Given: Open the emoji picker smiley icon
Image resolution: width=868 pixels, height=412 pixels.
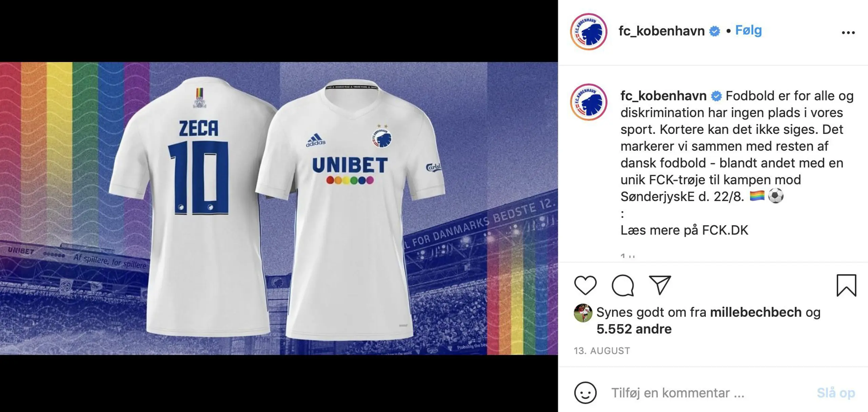Looking at the screenshot, I should pyautogui.click(x=585, y=393).
